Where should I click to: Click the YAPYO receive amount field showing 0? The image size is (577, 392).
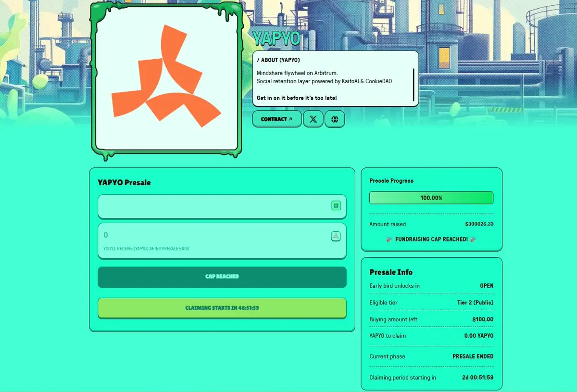click(222, 240)
